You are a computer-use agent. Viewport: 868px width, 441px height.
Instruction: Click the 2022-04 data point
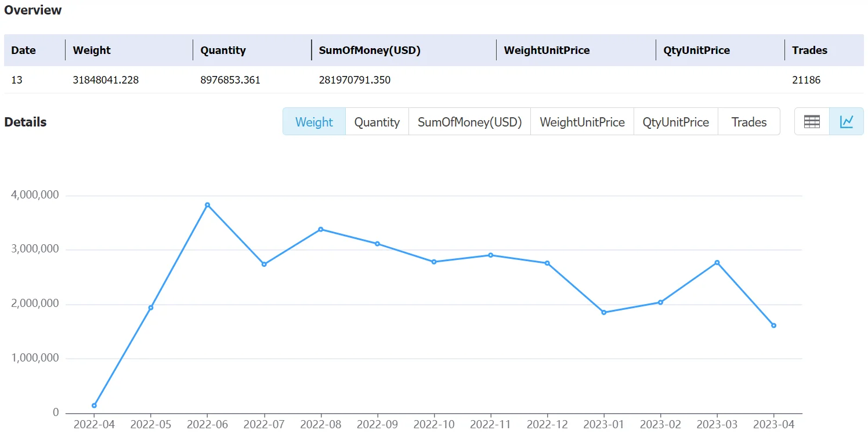[x=94, y=406]
